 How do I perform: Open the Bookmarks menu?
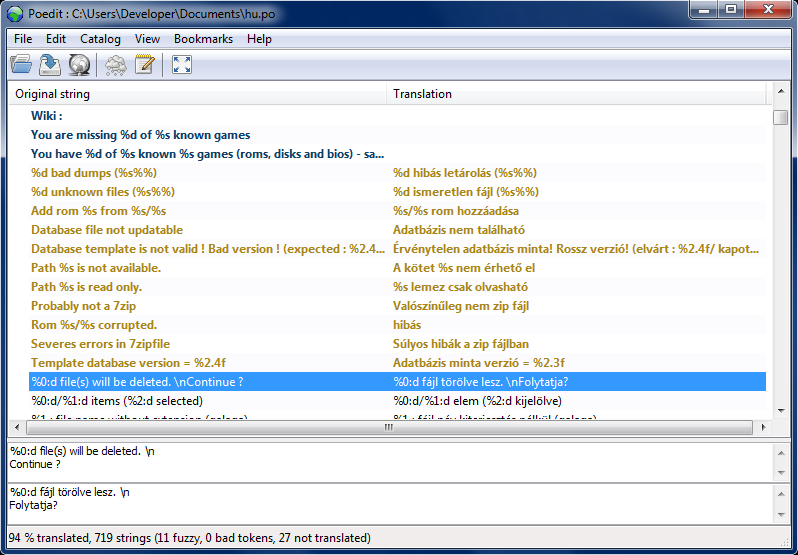(203, 39)
